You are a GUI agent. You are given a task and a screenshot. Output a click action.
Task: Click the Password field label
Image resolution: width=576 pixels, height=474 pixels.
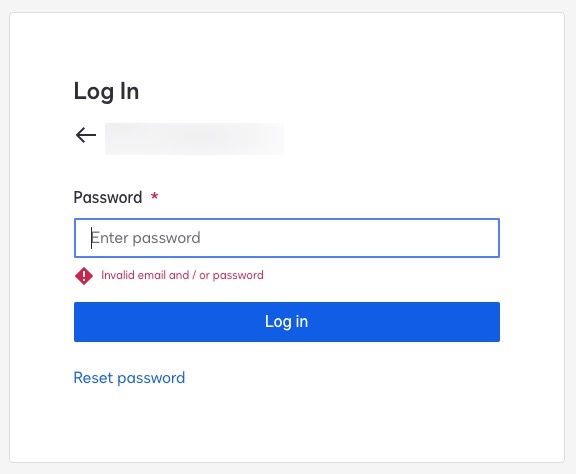108,197
